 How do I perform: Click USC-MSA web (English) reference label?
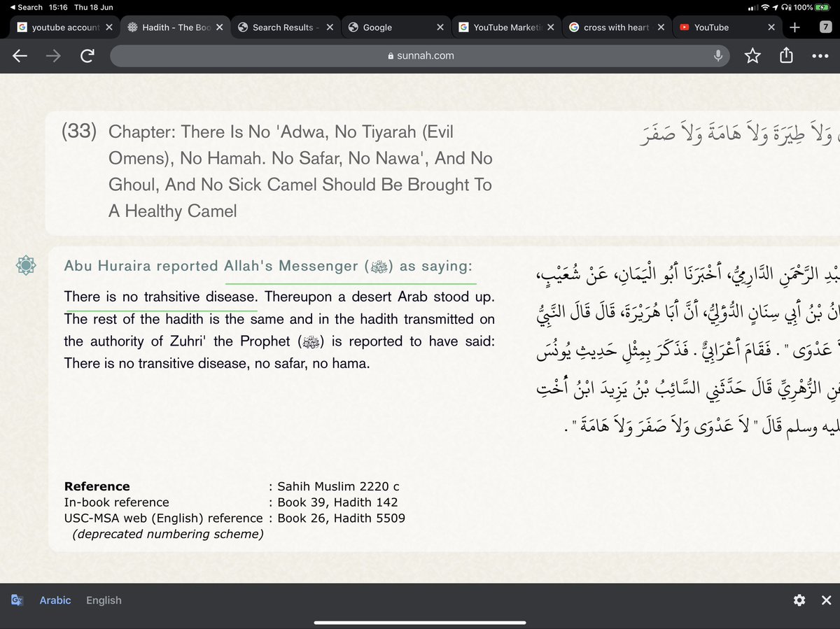coord(163,518)
